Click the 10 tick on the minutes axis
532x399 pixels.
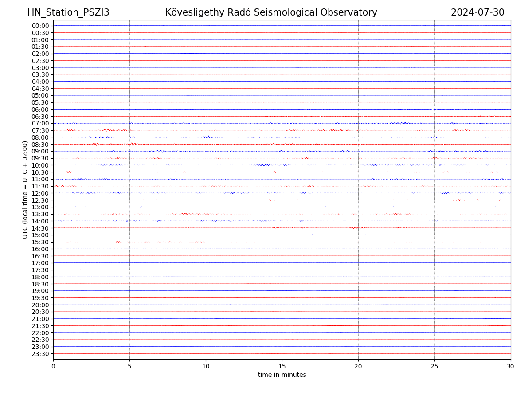click(206, 366)
